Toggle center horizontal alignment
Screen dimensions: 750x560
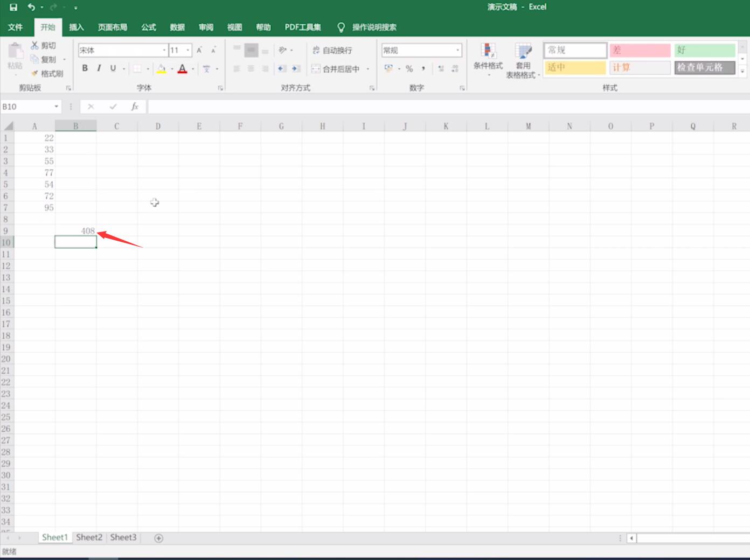click(251, 68)
